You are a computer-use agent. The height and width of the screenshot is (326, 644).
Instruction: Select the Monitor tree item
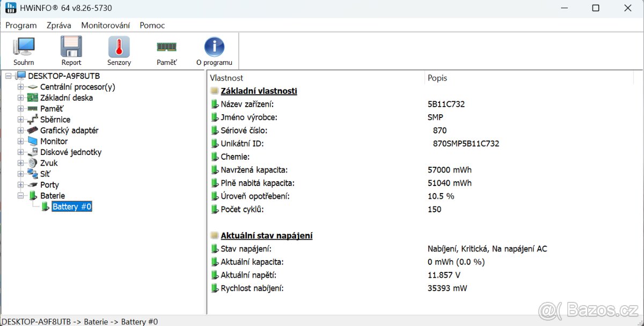point(54,142)
